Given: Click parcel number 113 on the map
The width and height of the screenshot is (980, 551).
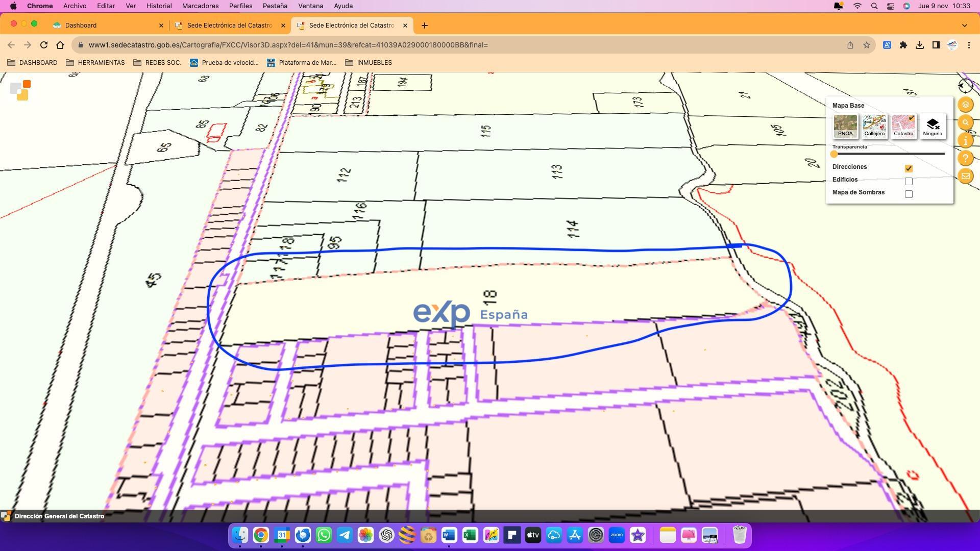Looking at the screenshot, I should pyautogui.click(x=557, y=171).
